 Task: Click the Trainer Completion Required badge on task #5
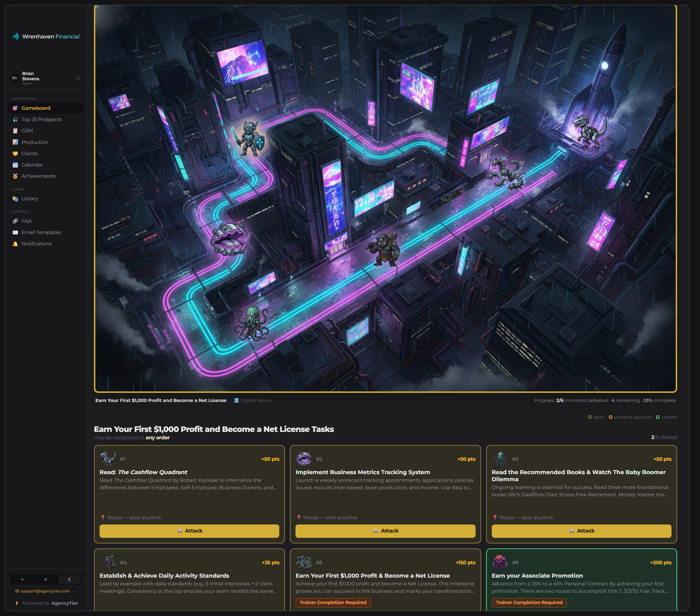(333, 602)
